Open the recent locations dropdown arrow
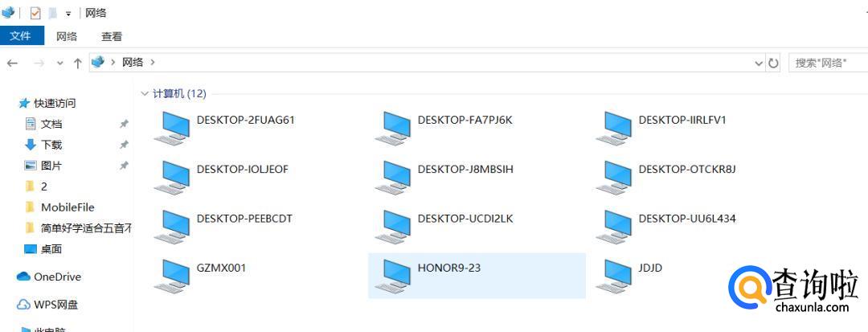 pos(59,63)
